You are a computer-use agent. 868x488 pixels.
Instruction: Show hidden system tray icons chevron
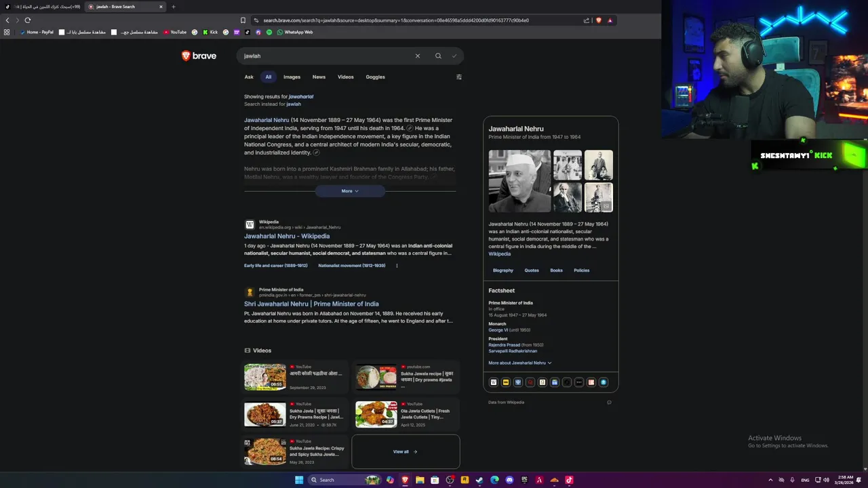click(x=770, y=480)
